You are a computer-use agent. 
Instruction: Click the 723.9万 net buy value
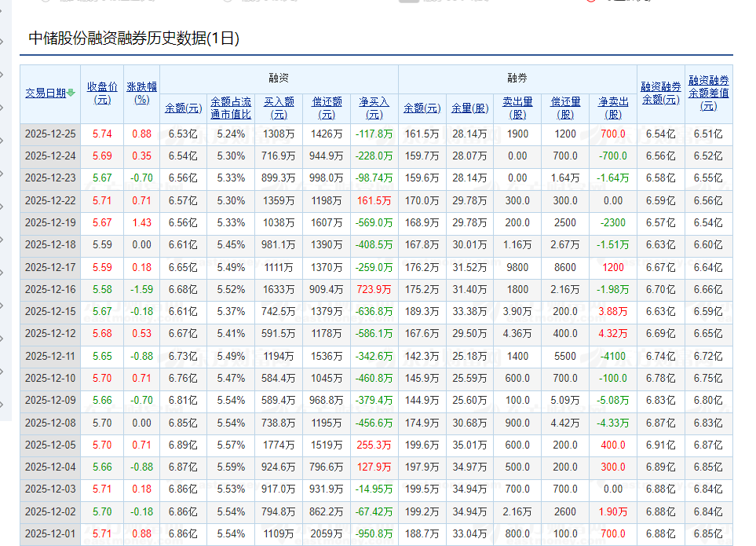[374, 290]
